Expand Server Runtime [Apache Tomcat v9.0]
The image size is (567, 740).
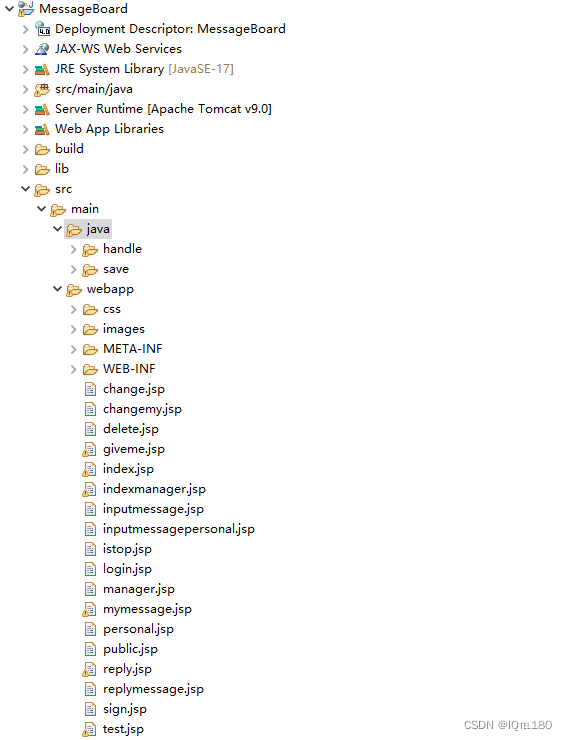click(x=25, y=109)
